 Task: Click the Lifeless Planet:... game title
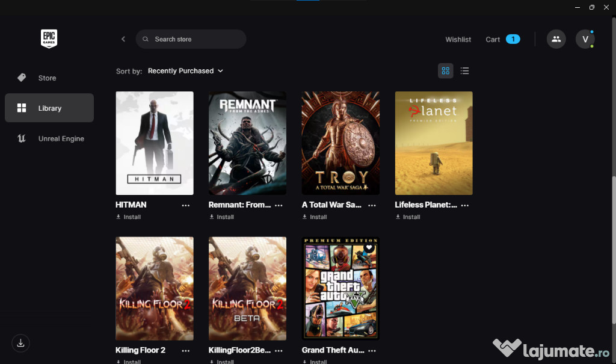(426, 205)
